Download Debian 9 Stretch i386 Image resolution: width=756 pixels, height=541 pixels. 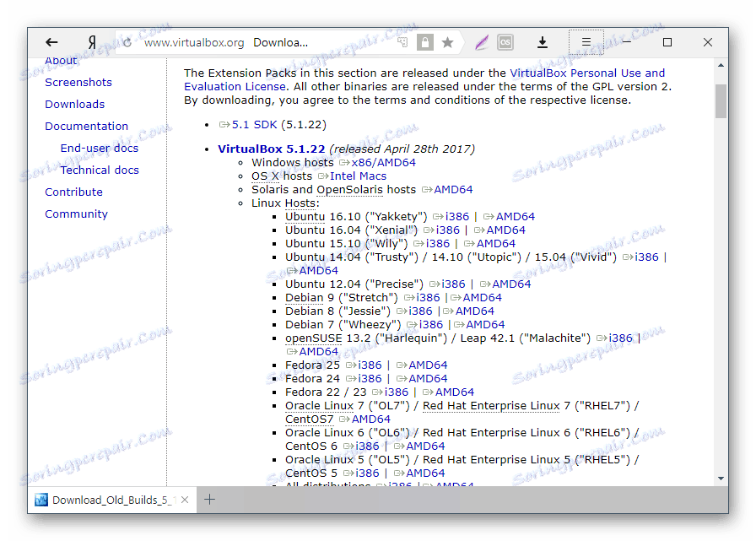click(428, 297)
